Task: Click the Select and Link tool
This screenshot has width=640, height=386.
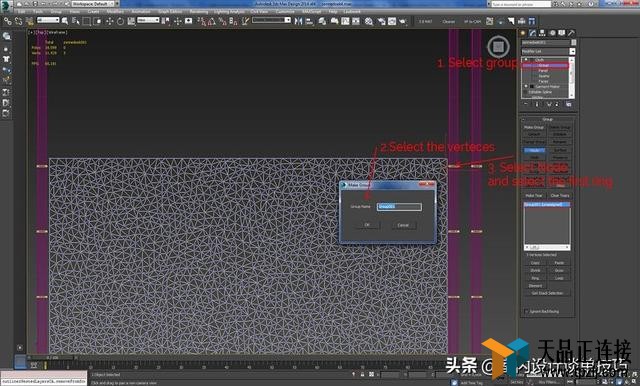Action: [x=8, y=21]
